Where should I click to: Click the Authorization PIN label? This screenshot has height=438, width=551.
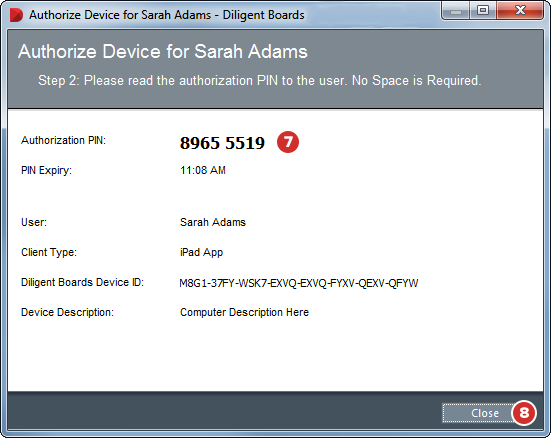(x=63, y=140)
